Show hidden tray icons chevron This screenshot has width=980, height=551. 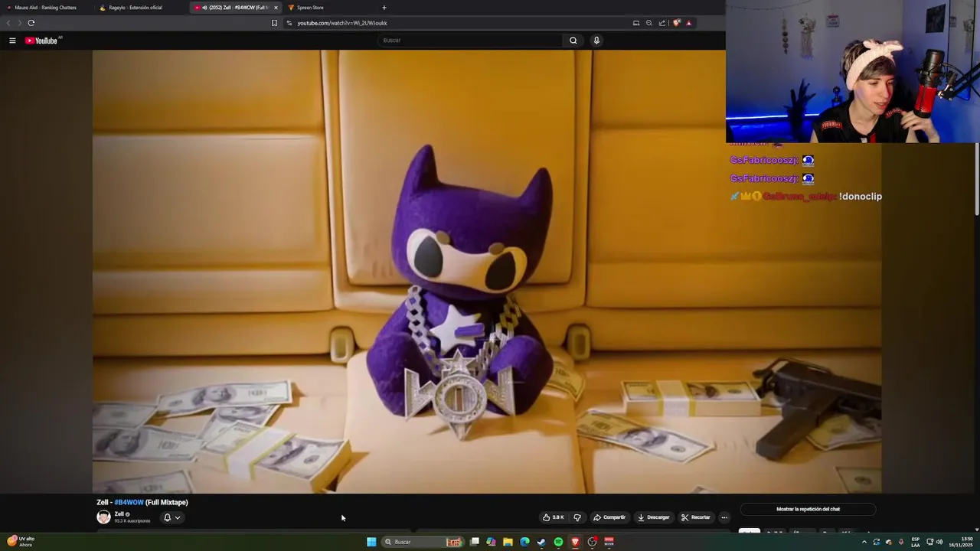(864, 542)
